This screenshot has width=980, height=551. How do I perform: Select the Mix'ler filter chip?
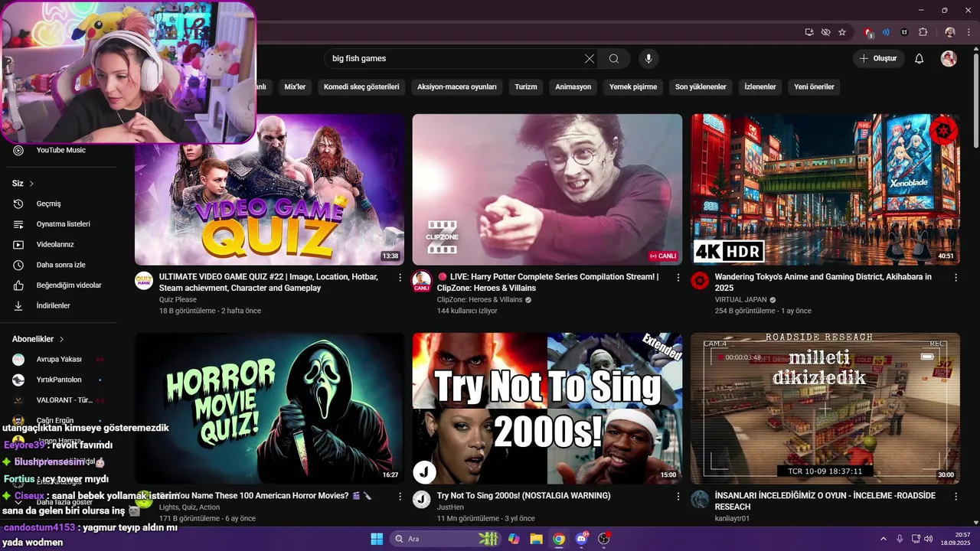click(295, 86)
